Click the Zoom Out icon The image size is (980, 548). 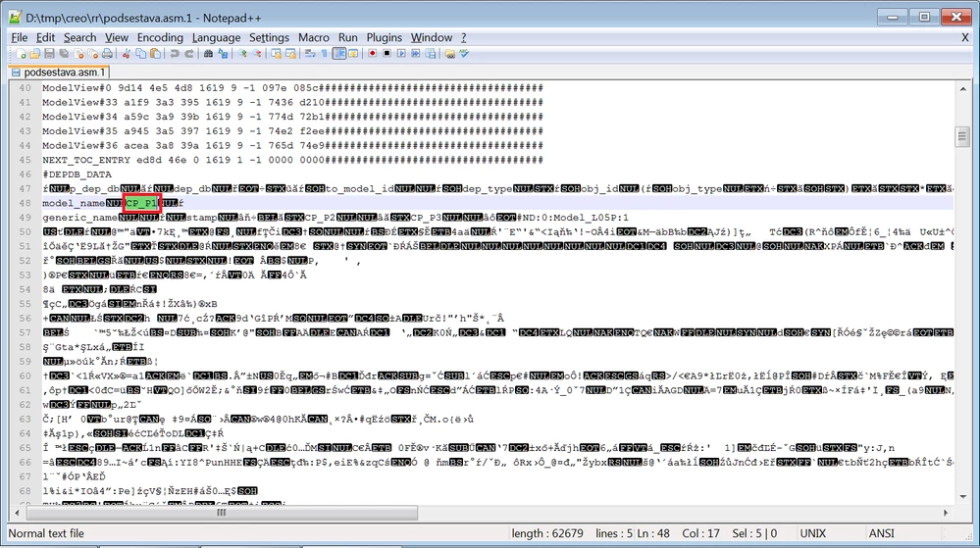(256, 54)
